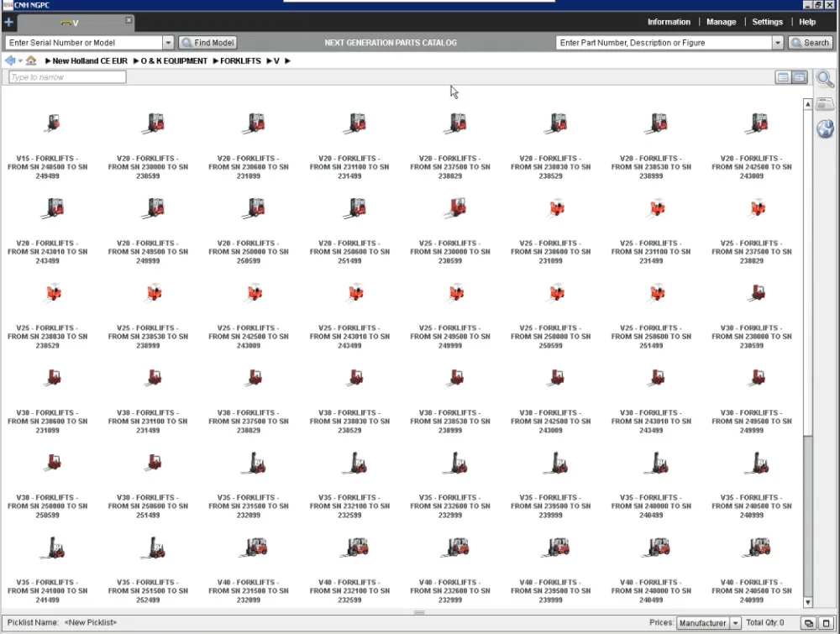840x634 pixels.
Task: Open V30 forklift SN 238030 to 238529
Action: [349, 400]
